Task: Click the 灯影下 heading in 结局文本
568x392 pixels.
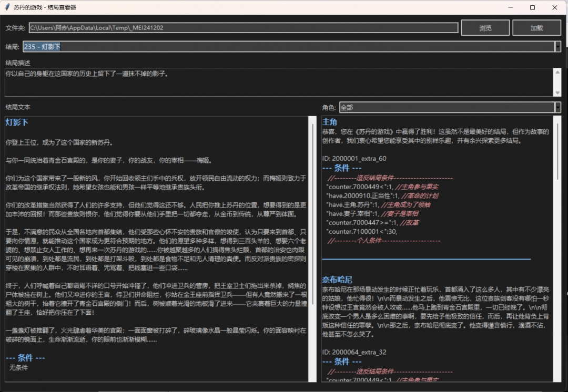Action: click(17, 122)
